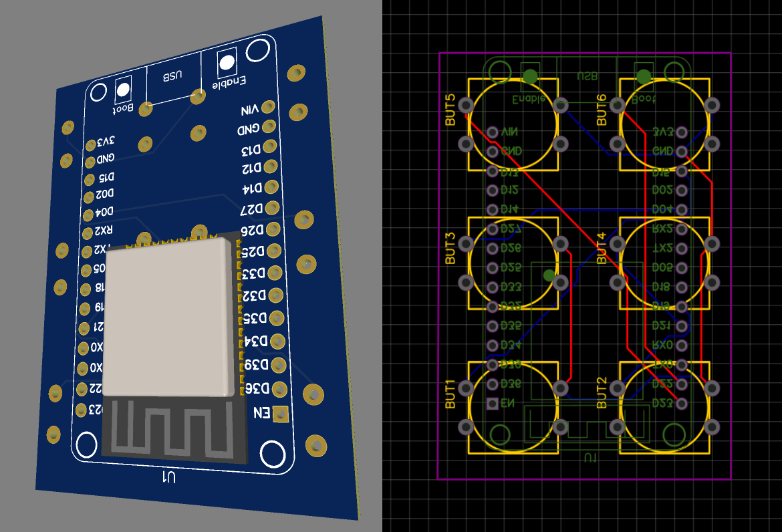Select the 3V3 pad in the 2D layout
The width and height of the screenshot is (782, 532).
682,132
